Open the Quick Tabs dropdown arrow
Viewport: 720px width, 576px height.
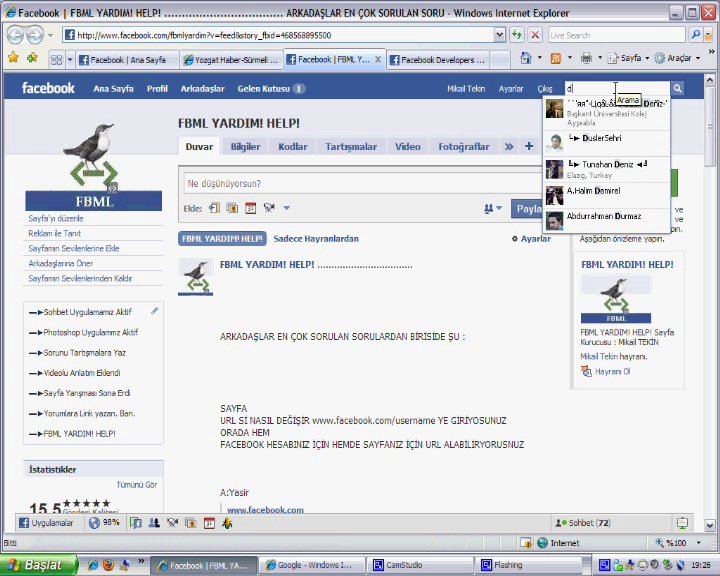(70, 60)
